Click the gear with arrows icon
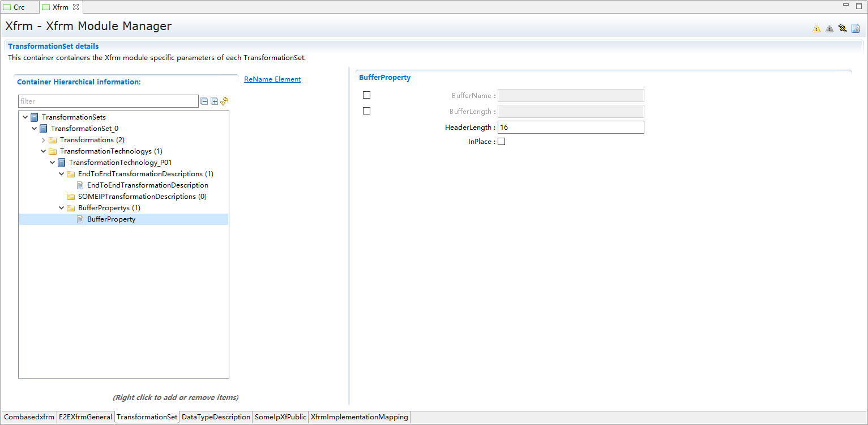 [843, 29]
